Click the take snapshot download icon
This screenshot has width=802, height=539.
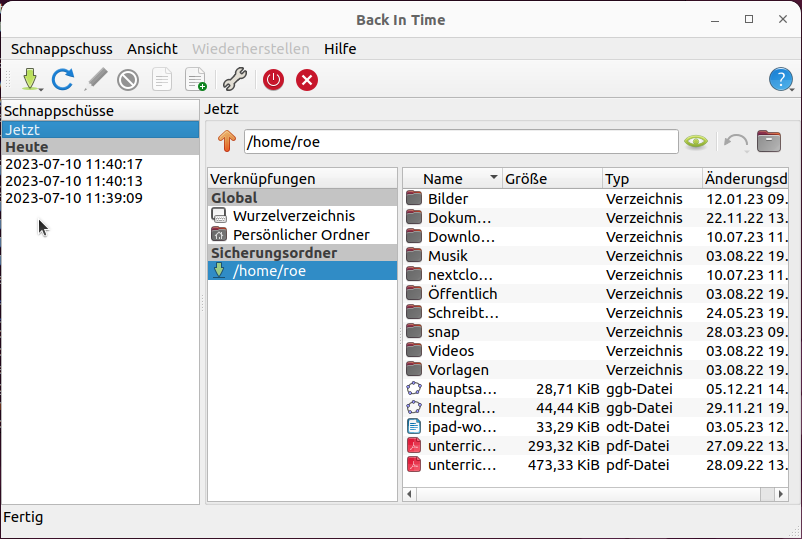click(x=29, y=79)
